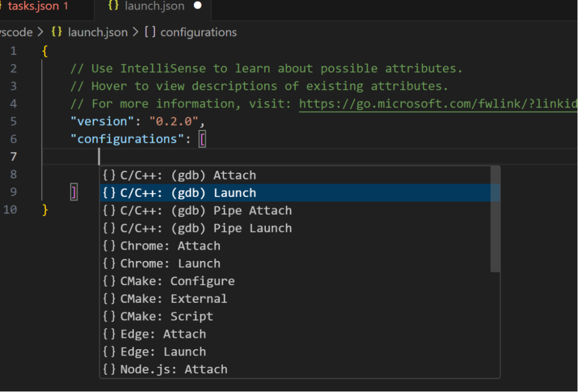The height and width of the screenshot is (392, 578).
Task: Click the opening curly brace on line 1
Action: click(45, 51)
